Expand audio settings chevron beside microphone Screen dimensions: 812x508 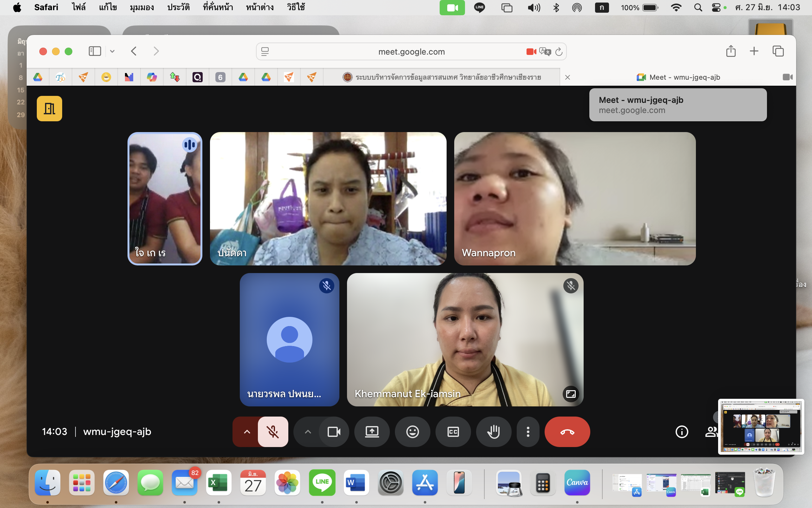(247, 432)
